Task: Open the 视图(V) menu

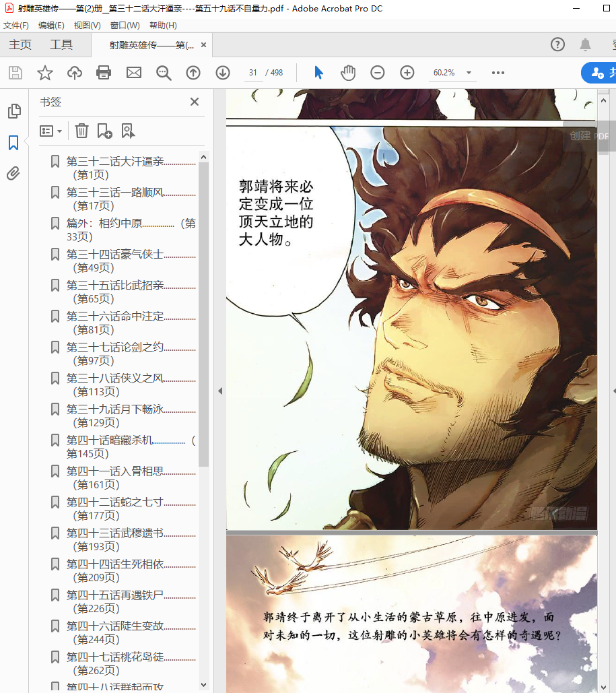Action: coord(87,25)
